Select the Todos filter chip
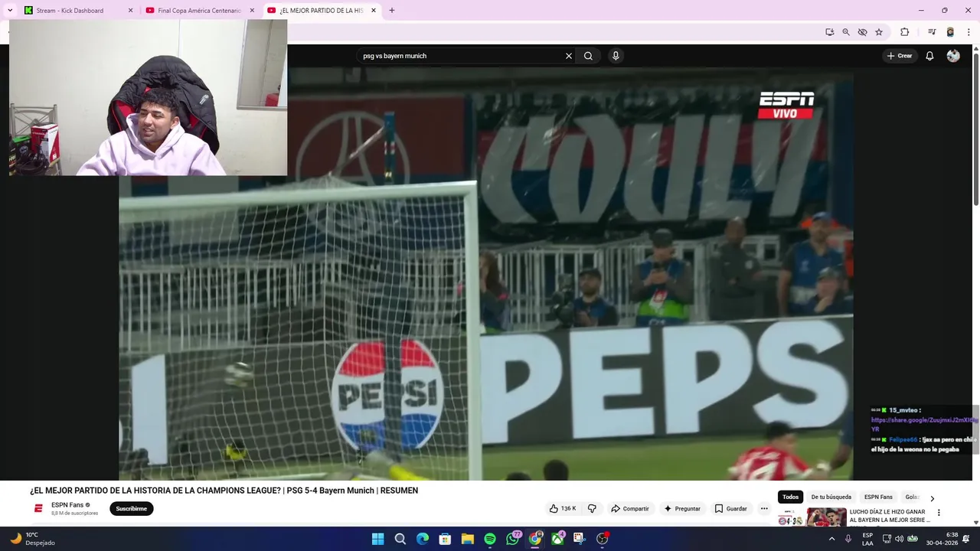This screenshot has height=551, width=980. (x=790, y=497)
